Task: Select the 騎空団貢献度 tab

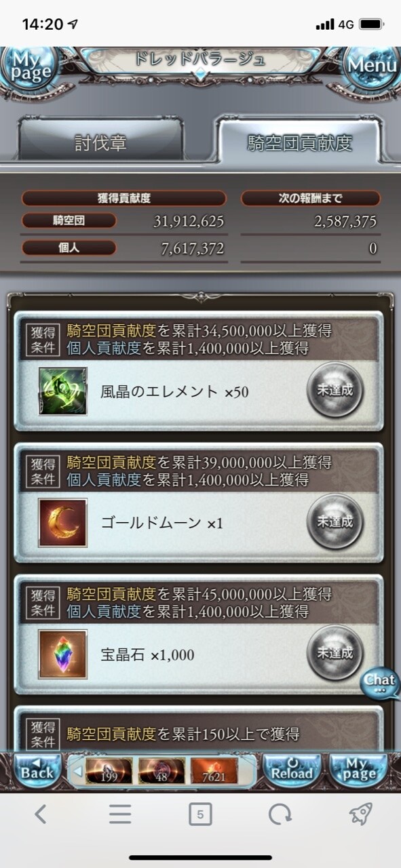Action: pos(299,141)
